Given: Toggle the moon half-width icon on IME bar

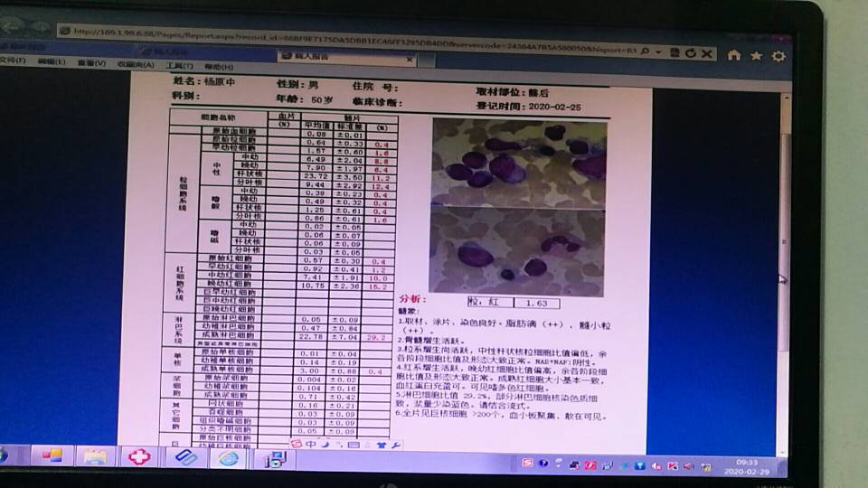Looking at the screenshot, I should point(325,444).
